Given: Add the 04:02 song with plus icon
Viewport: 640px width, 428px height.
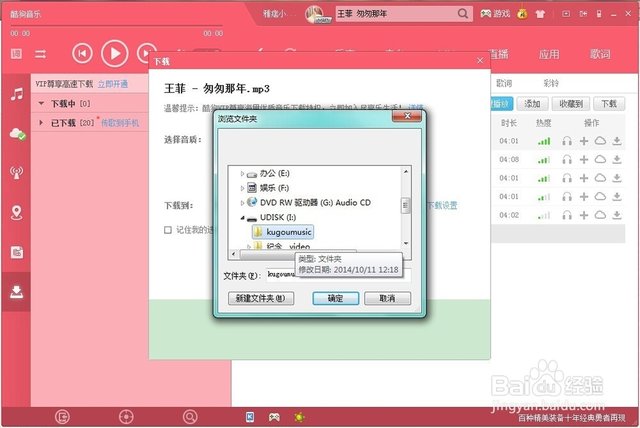Looking at the screenshot, I should (x=584, y=215).
